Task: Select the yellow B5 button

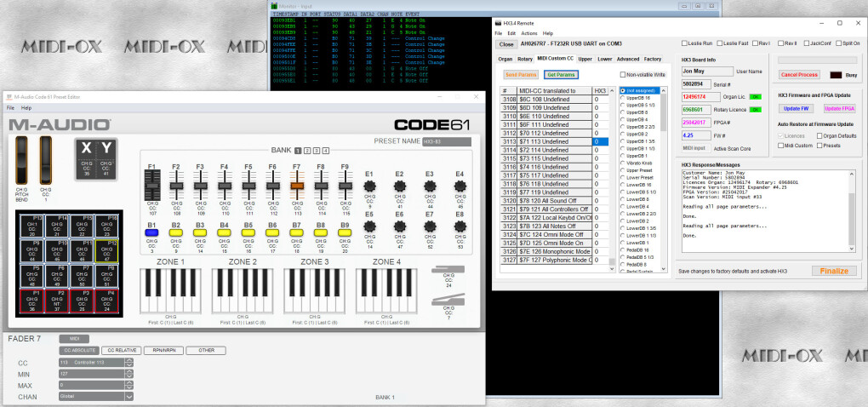Action: click(x=248, y=233)
